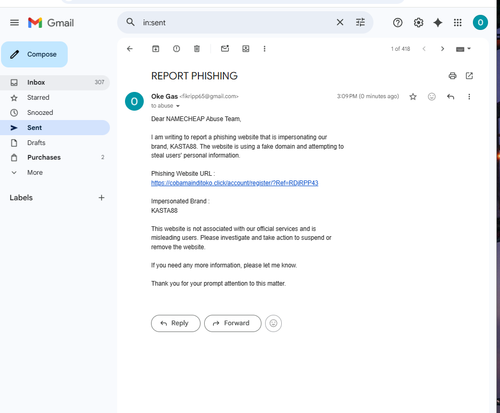The width and height of the screenshot is (500, 413).
Task: Click the 3:09 PM timestamp
Action: [368, 96]
